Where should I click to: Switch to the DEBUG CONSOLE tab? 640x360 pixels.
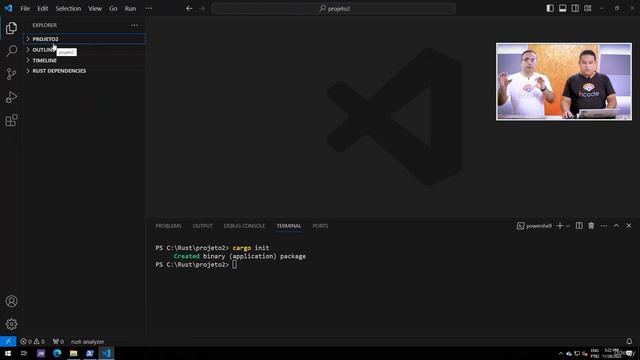244,226
